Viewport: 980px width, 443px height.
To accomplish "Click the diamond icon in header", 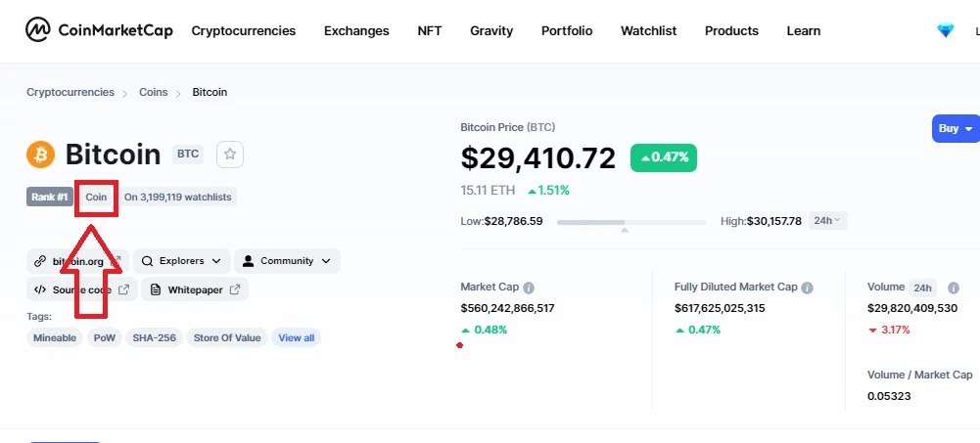I will tap(945, 31).
